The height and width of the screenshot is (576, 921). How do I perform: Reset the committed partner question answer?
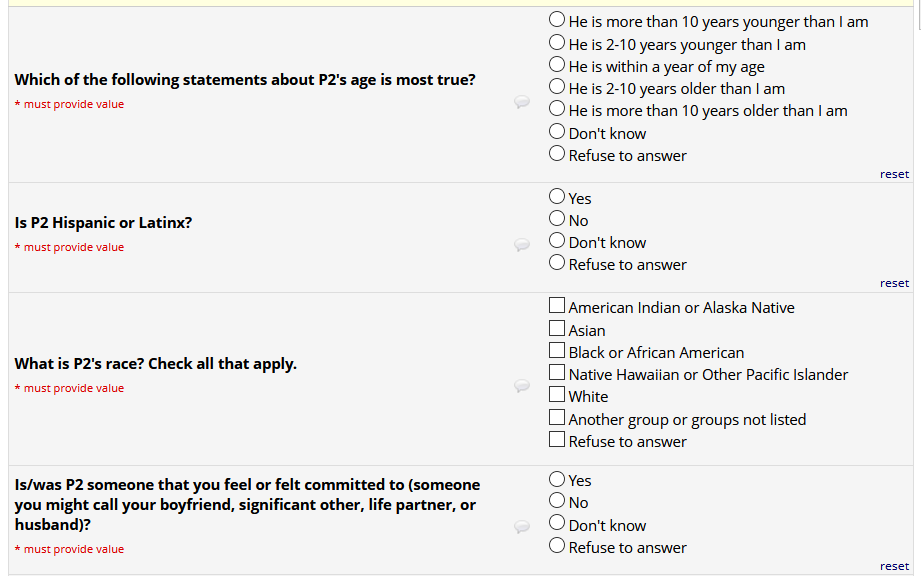point(894,566)
